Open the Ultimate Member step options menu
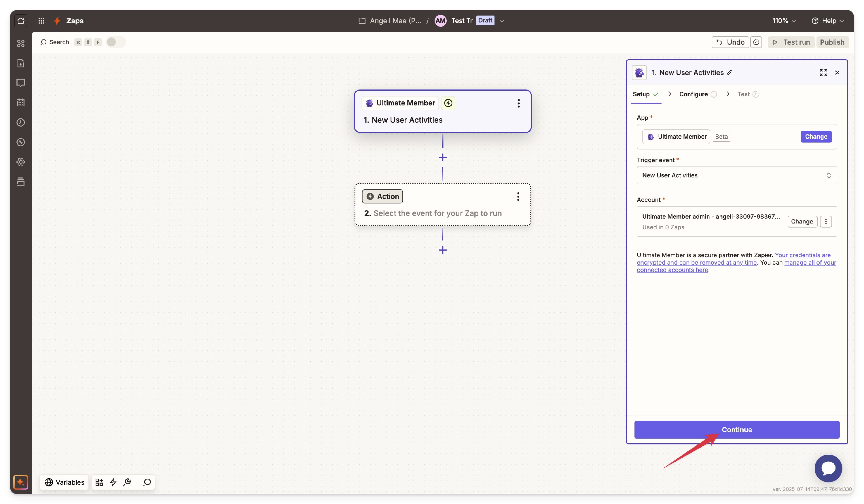864x504 pixels. (x=518, y=103)
